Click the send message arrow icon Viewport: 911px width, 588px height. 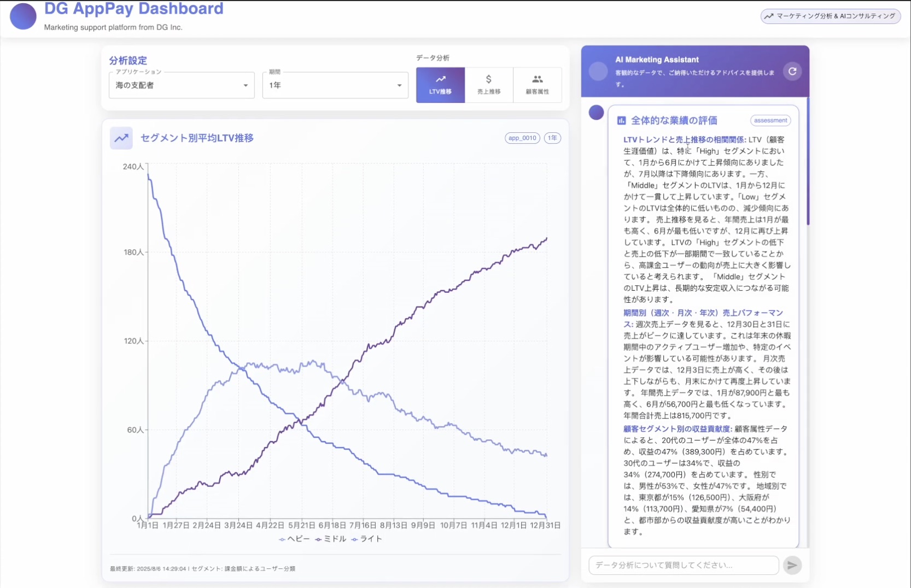[792, 565]
